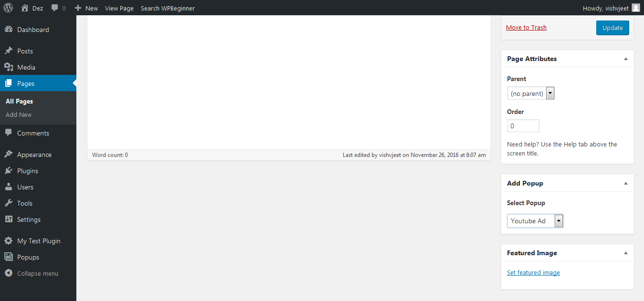Click the Last edited by vishvjeet text
644x301 pixels.
414,155
